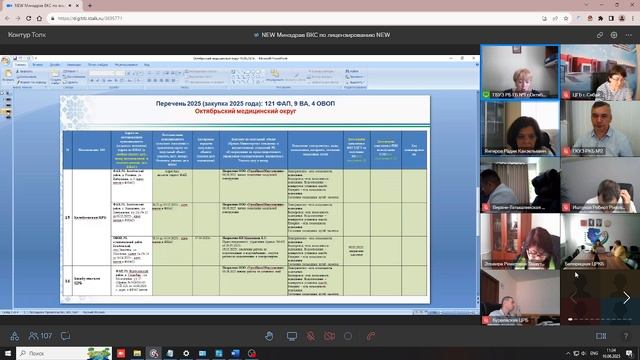Open a new browser tab

point(90,6)
